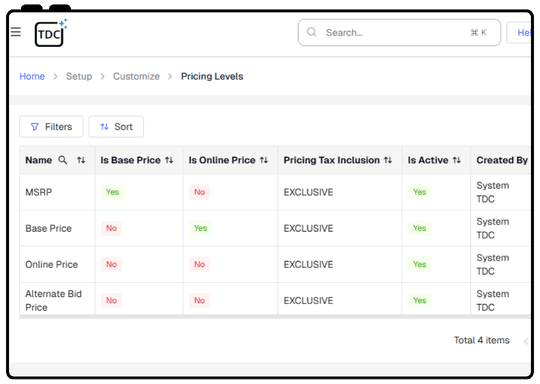
Task: Focus the Search... input field
Action: [x=399, y=33]
